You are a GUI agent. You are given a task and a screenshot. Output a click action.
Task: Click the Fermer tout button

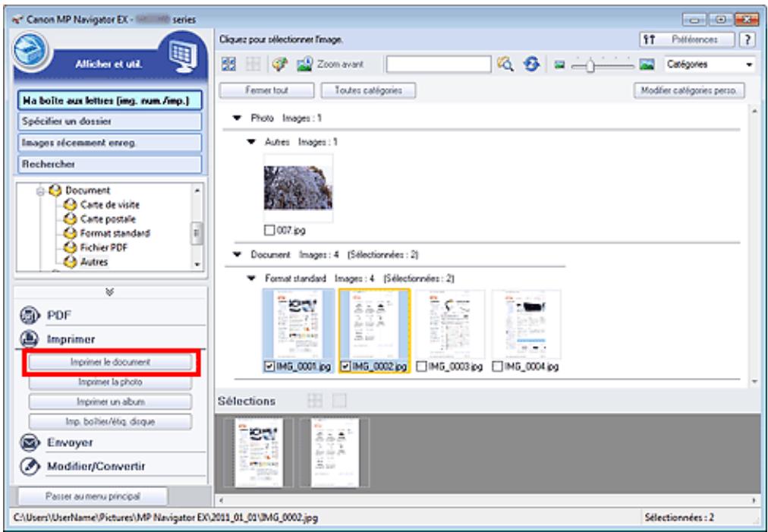pyautogui.click(x=266, y=90)
